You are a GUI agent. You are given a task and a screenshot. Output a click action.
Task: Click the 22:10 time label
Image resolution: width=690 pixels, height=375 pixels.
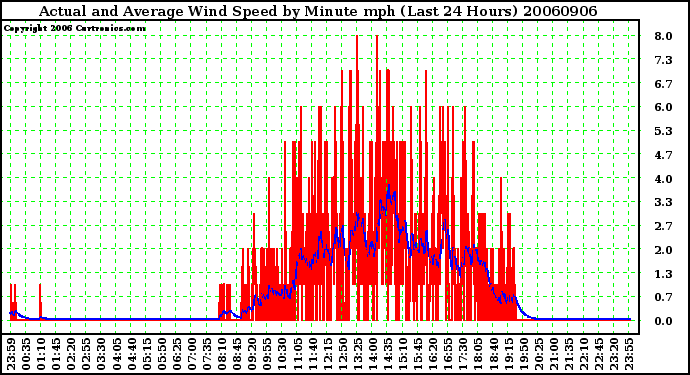[583, 354]
